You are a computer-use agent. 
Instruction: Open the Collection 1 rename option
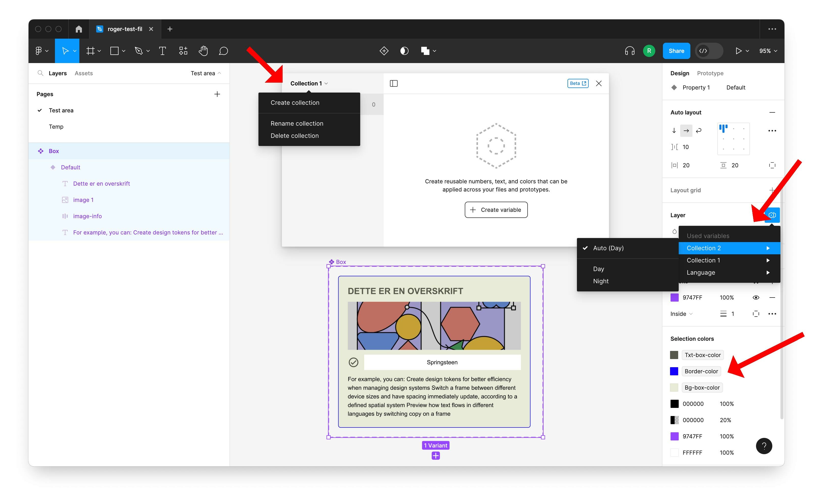click(297, 123)
